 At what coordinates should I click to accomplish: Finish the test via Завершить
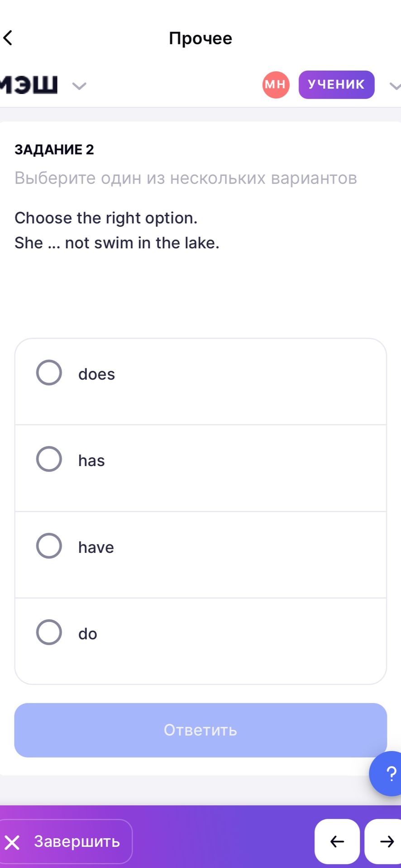(x=65, y=841)
